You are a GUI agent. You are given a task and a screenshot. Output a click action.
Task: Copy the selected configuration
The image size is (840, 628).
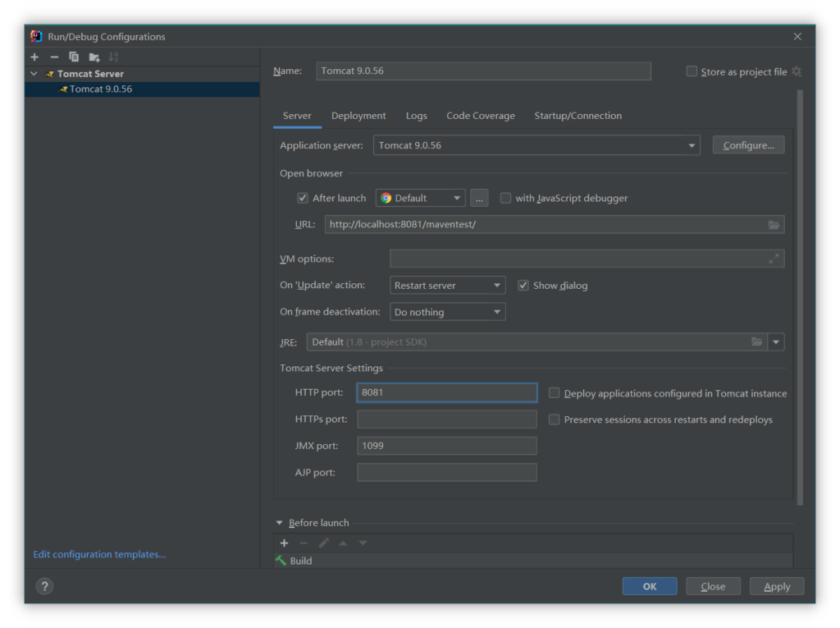coord(74,57)
